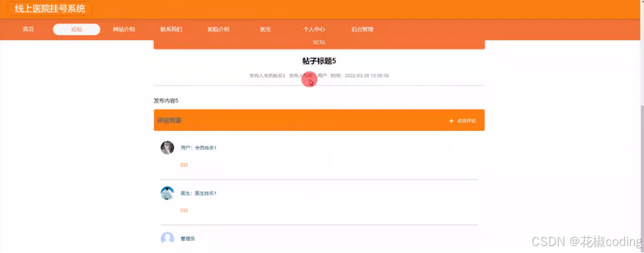Click the 线上医院挂号系统 site title
Screen dimensions: 644x253
(50, 9)
